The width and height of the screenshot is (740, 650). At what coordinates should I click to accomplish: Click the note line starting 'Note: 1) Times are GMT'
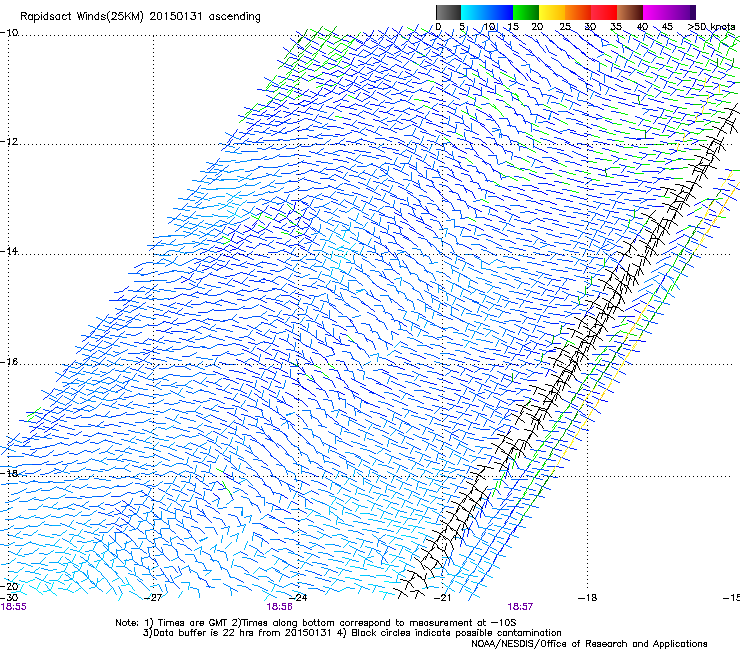(x=316, y=623)
